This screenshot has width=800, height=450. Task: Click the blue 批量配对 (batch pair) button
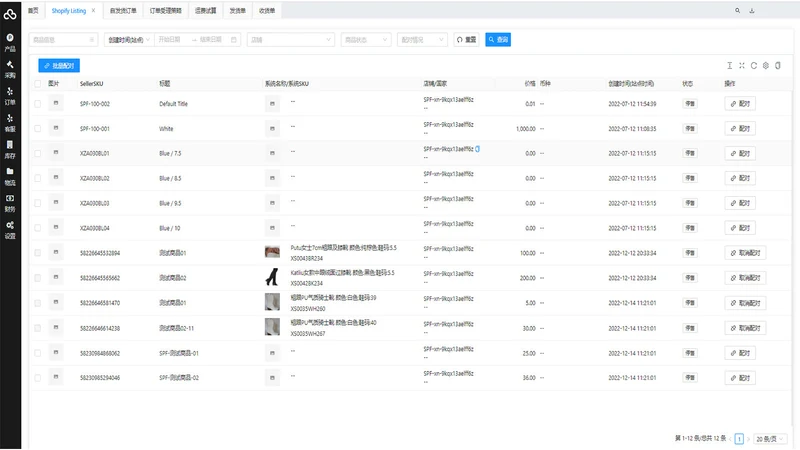click(x=59, y=65)
